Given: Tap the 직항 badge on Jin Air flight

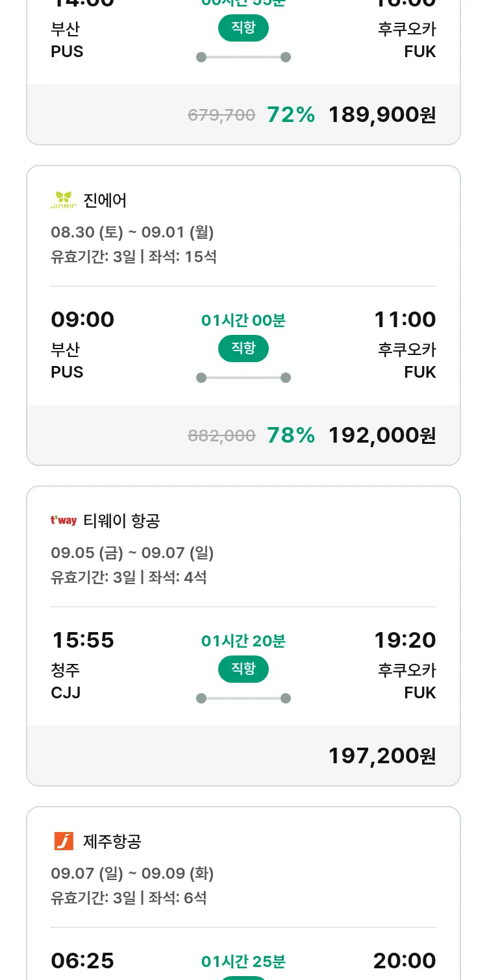Looking at the screenshot, I should point(243,349).
